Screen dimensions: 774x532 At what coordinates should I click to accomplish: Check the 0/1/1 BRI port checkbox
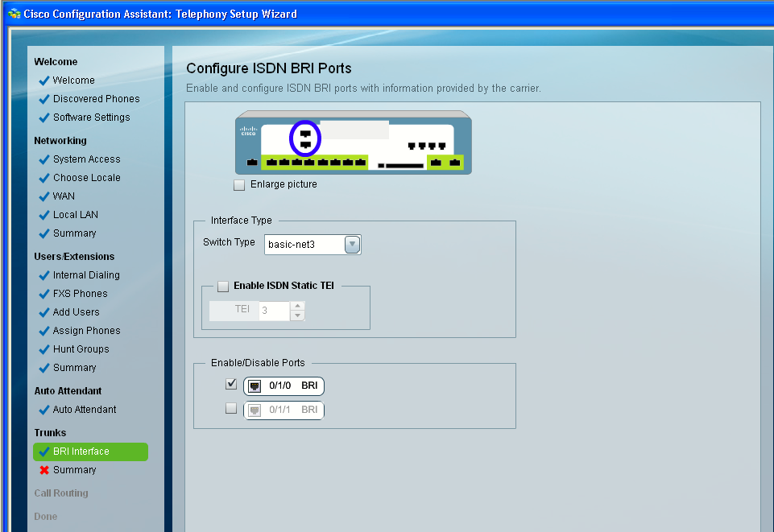tap(231, 408)
